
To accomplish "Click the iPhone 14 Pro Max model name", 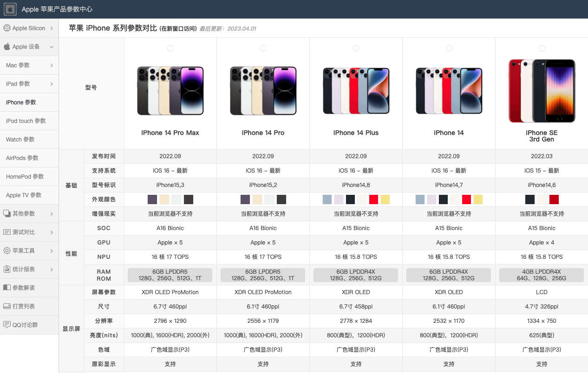I will (x=170, y=133).
